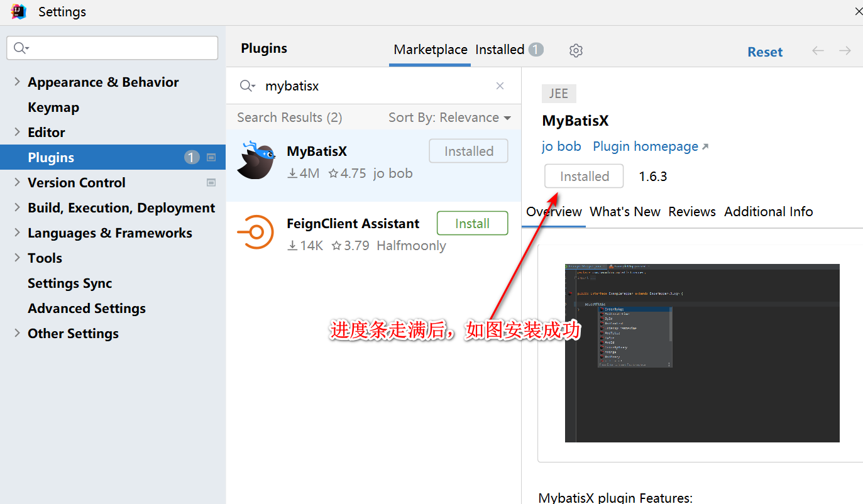Click the Search Results (2) label
The width and height of the screenshot is (863, 504).
point(290,118)
